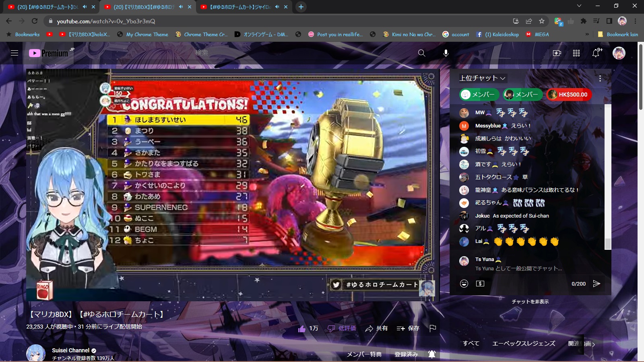Show more filter chips arrow
This screenshot has width=644, height=362.
coord(593,344)
